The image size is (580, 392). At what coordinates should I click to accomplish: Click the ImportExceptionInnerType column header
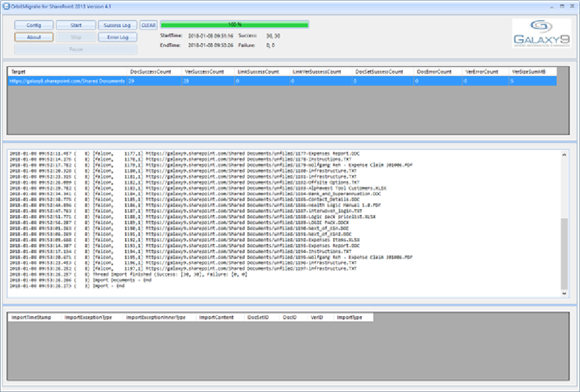point(159,317)
